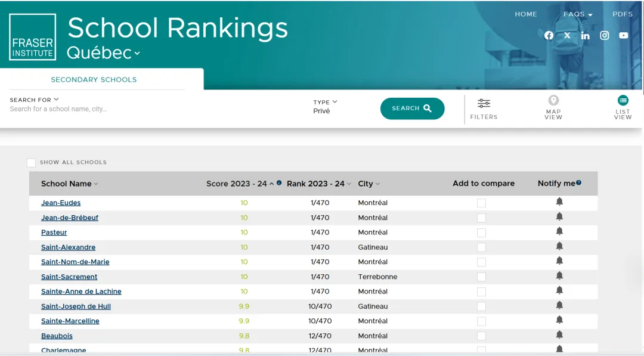Open the Type dropdown set to Privé
The height and width of the screenshot is (356, 644).
point(325,106)
